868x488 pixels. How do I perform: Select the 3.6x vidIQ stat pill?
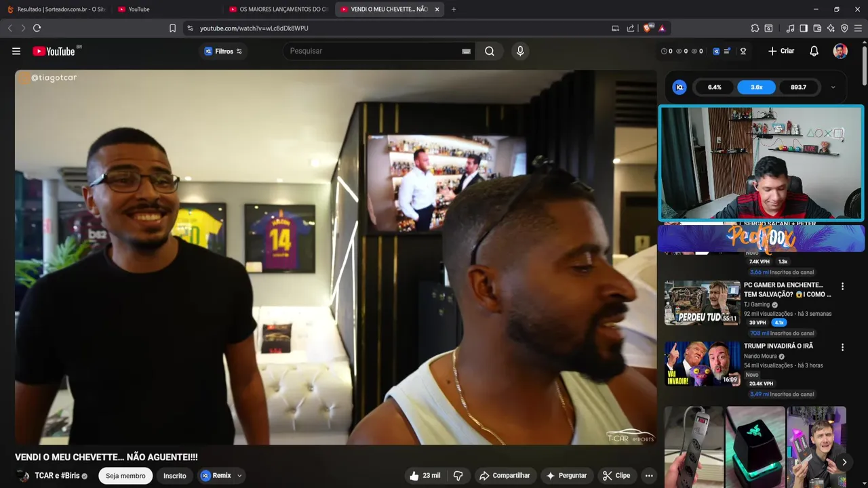pyautogui.click(x=757, y=87)
